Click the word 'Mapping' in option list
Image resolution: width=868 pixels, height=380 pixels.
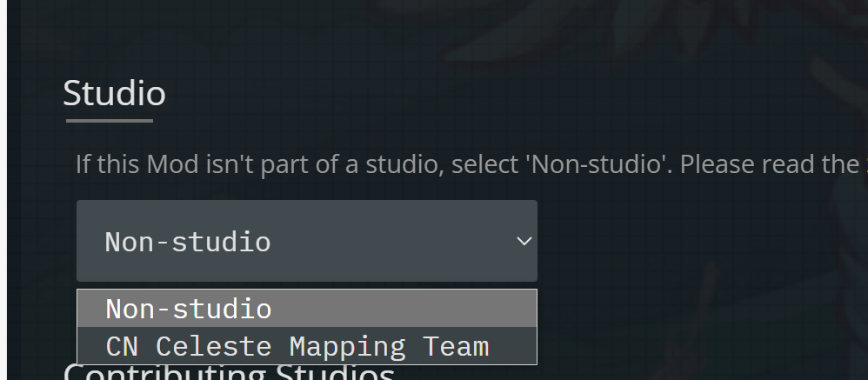point(347,346)
